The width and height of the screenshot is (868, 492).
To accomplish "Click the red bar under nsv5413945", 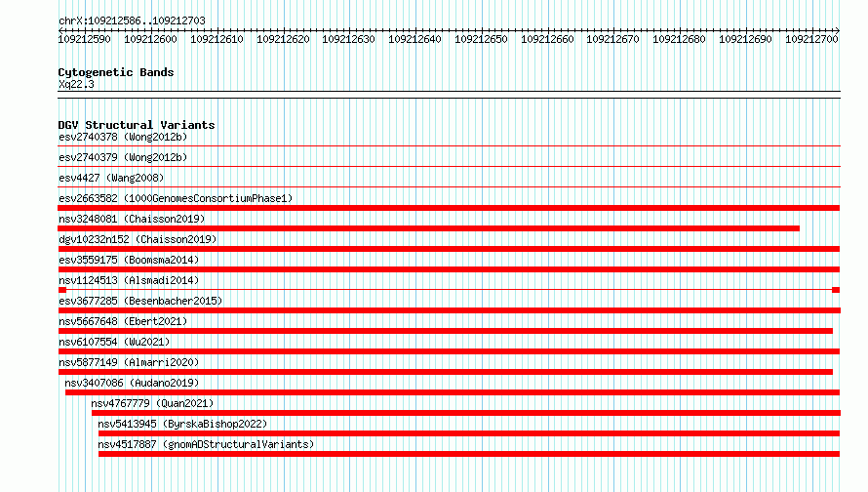I will [x=469, y=433].
